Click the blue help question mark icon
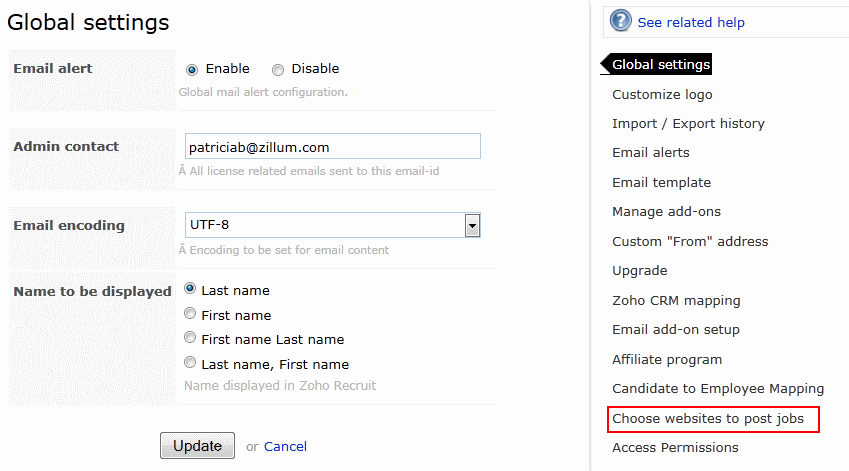 click(621, 21)
